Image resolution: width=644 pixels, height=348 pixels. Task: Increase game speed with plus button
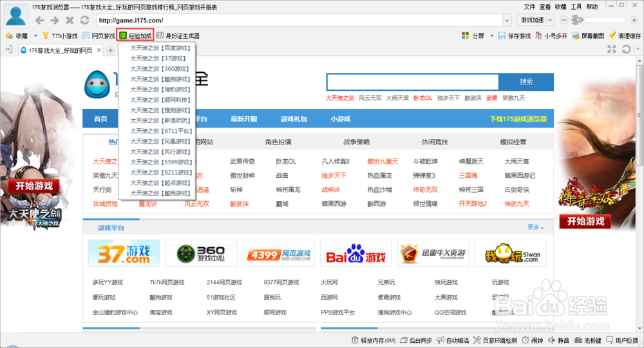tap(634, 20)
